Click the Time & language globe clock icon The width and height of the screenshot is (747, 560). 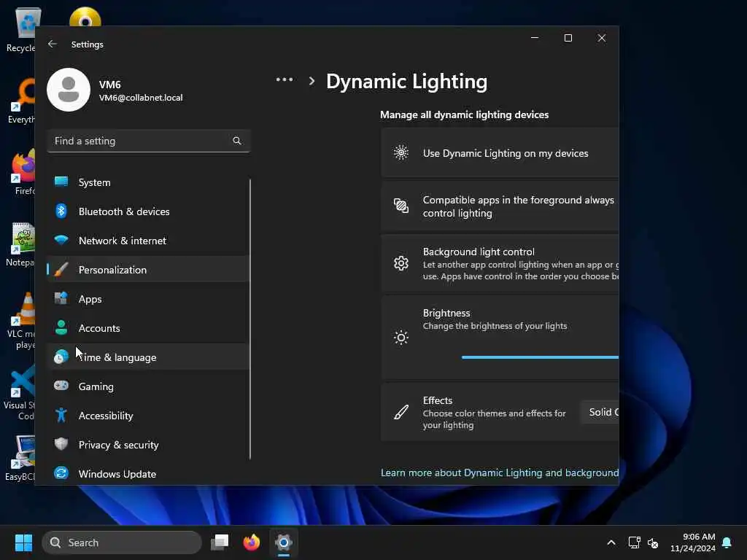coord(61,357)
